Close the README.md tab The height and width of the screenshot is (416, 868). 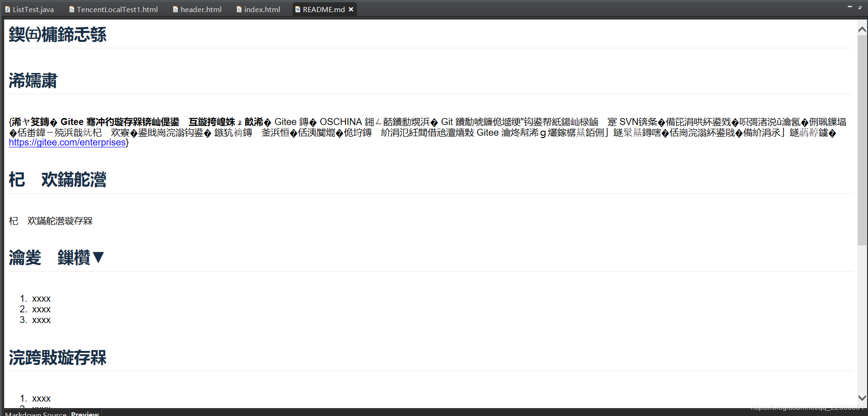[x=351, y=9]
